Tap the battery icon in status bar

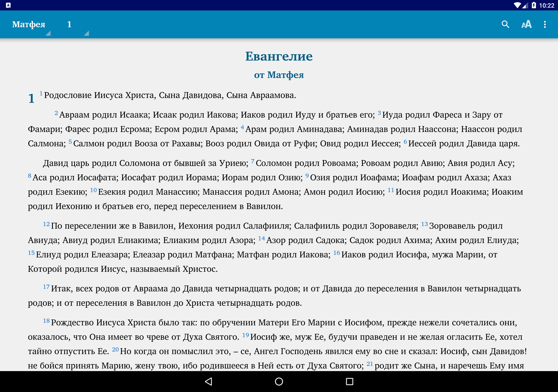[534, 5]
